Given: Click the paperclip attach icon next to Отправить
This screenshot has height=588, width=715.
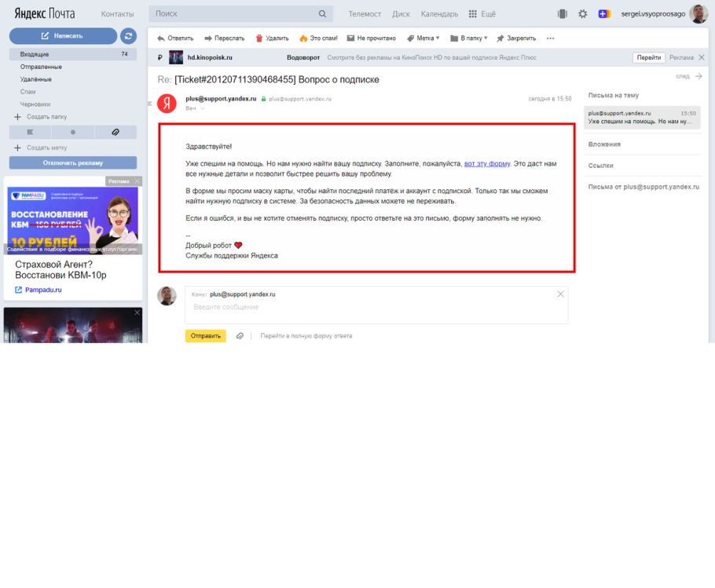Looking at the screenshot, I should coord(240,336).
